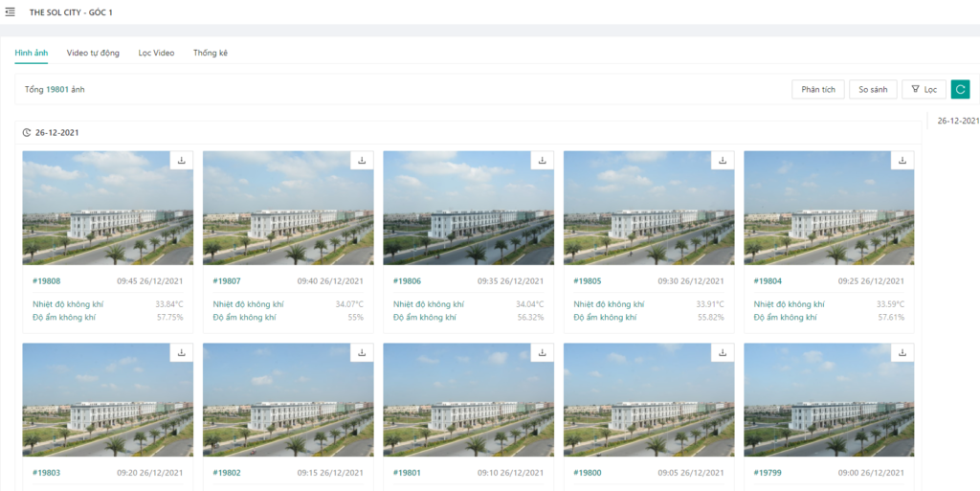
Task: Click the #19804 image ID link
Action: tap(768, 281)
